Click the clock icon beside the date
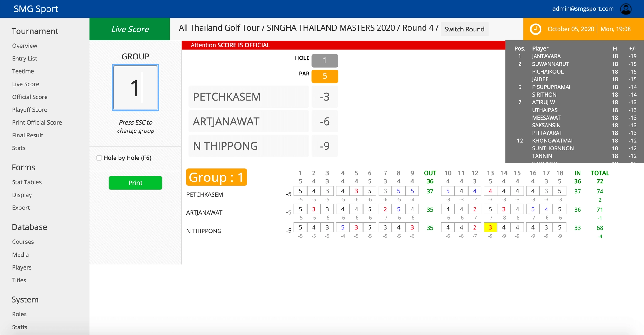The image size is (644, 335). (536, 29)
